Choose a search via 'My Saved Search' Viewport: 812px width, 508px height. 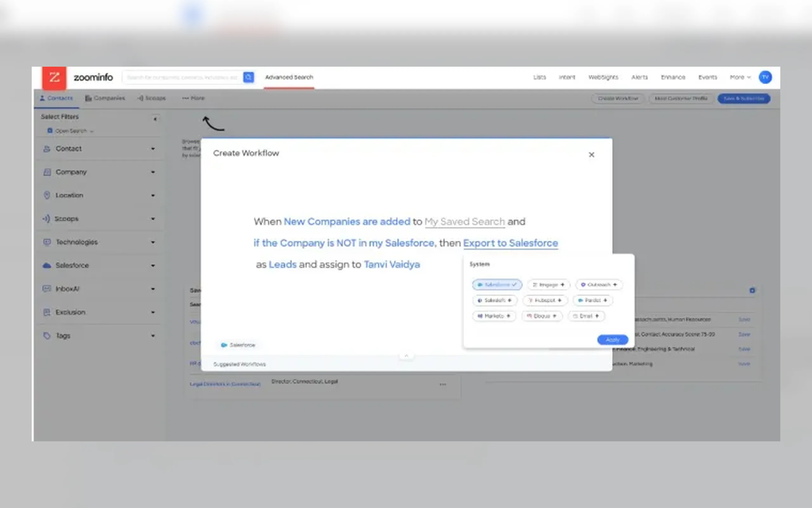coord(465,222)
